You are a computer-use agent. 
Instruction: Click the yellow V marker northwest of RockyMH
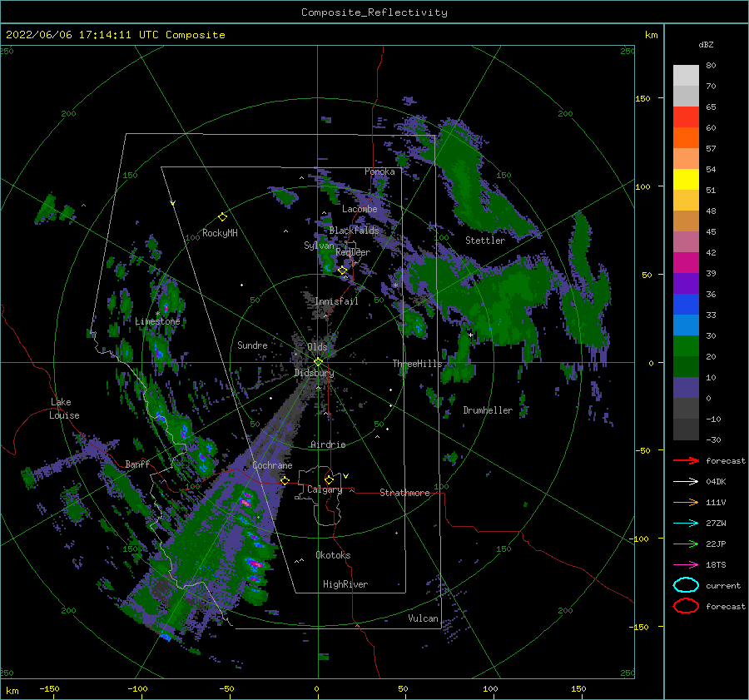(172, 203)
